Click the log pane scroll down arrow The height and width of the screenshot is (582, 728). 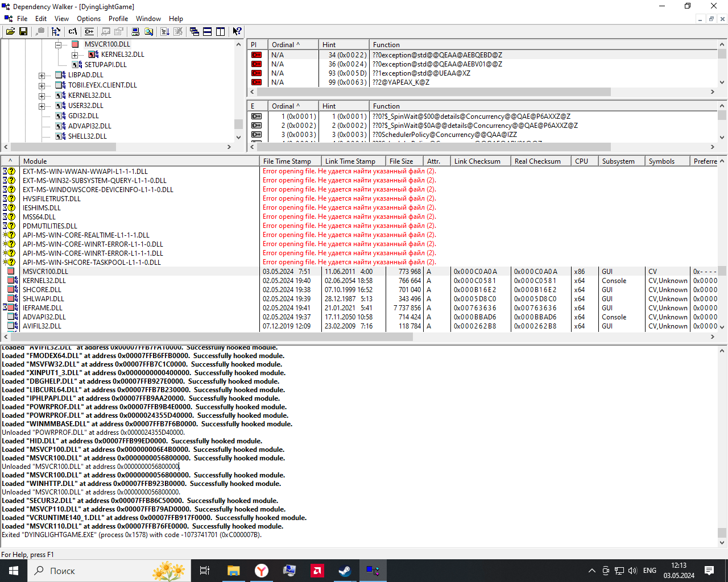722,543
